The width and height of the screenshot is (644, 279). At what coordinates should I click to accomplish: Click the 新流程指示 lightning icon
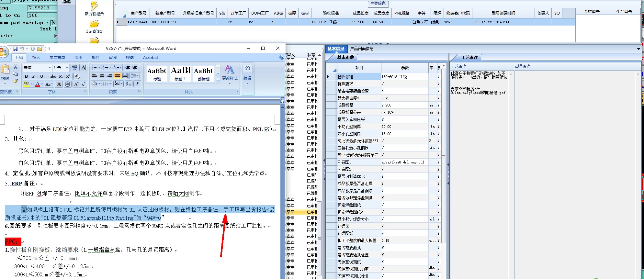[94, 6]
